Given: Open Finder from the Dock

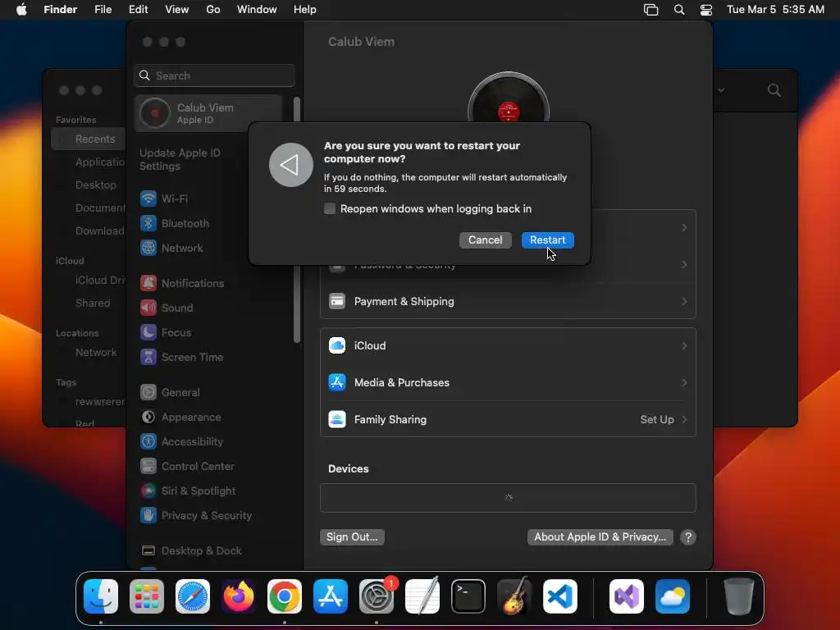Looking at the screenshot, I should (101, 596).
